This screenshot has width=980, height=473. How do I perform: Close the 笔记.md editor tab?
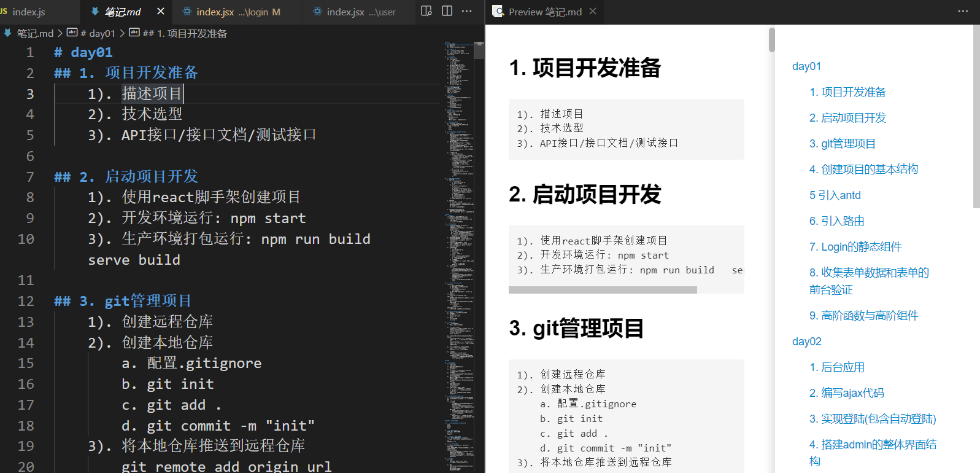click(161, 11)
